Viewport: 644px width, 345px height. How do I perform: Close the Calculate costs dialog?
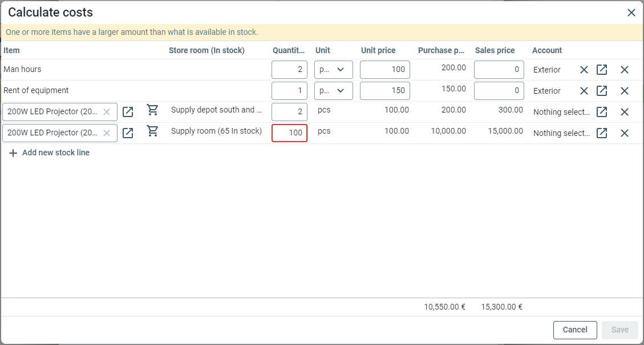(x=631, y=13)
